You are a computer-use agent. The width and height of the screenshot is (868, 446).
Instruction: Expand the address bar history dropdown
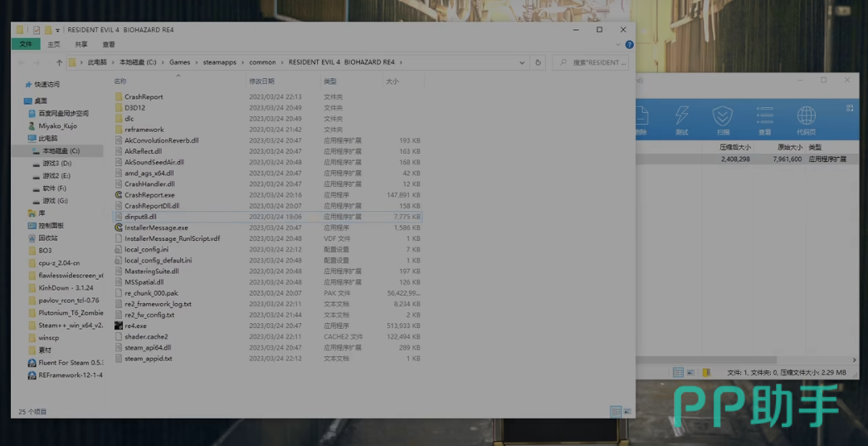522,62
